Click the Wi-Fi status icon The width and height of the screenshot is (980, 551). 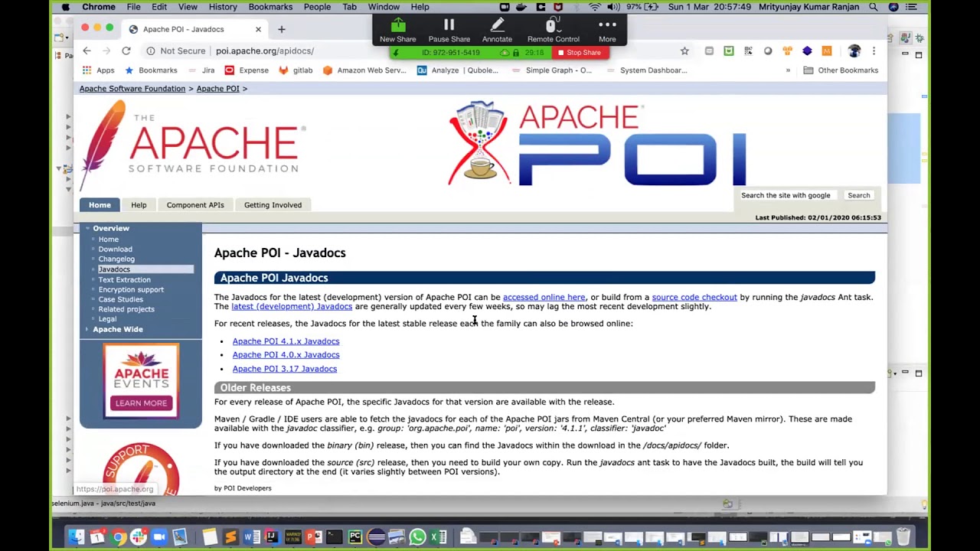(595, 7)
